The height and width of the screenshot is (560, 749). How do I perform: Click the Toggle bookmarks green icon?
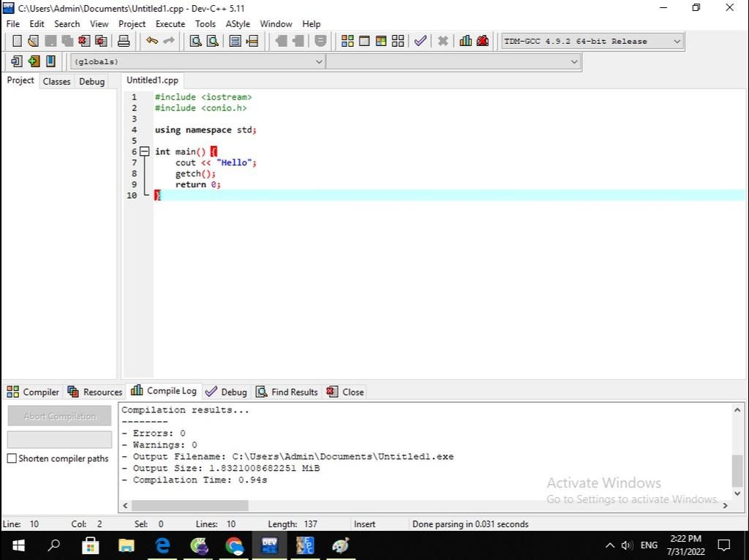[34, 61]
